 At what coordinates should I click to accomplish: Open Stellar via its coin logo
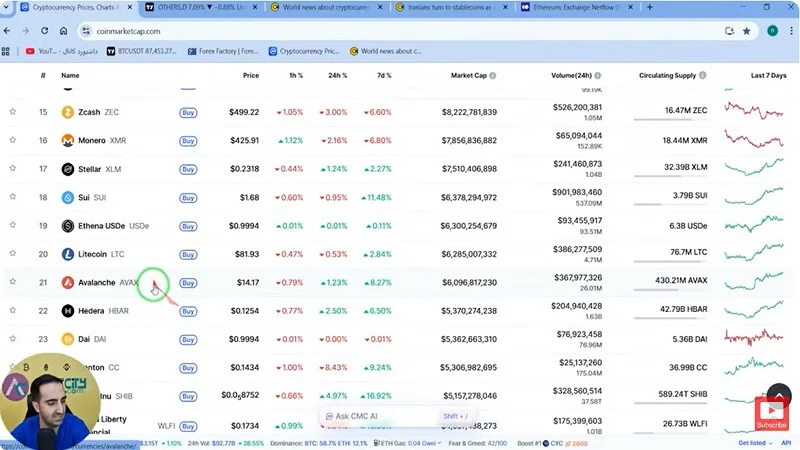pos(68,169)
